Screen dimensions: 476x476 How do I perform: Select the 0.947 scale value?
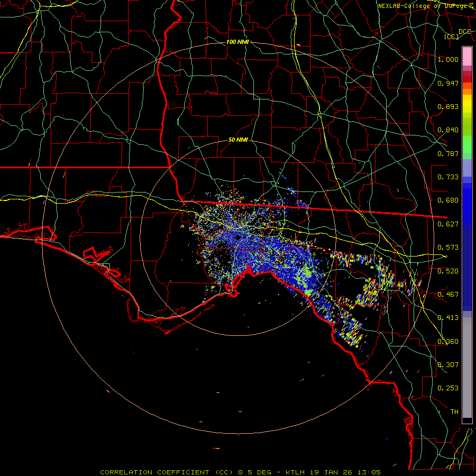(x=448, y=83)
